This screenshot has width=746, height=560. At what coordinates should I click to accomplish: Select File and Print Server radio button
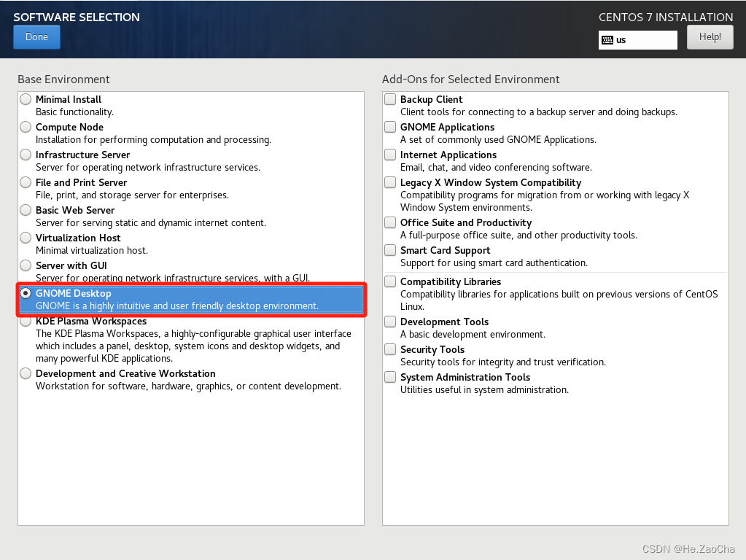click(26, 182)
